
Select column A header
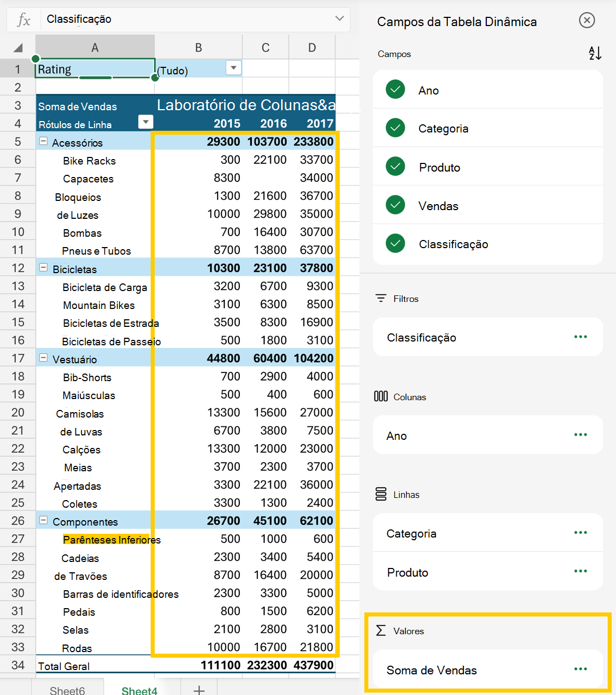coord(95,48)
